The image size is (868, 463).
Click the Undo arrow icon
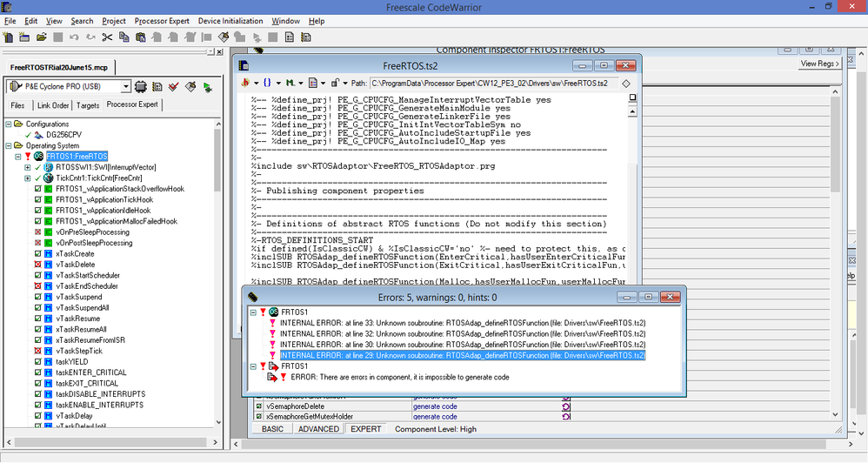tap(74, 37)
